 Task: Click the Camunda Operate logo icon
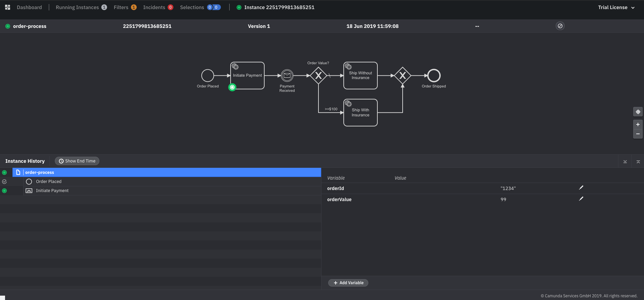(7, 7)
